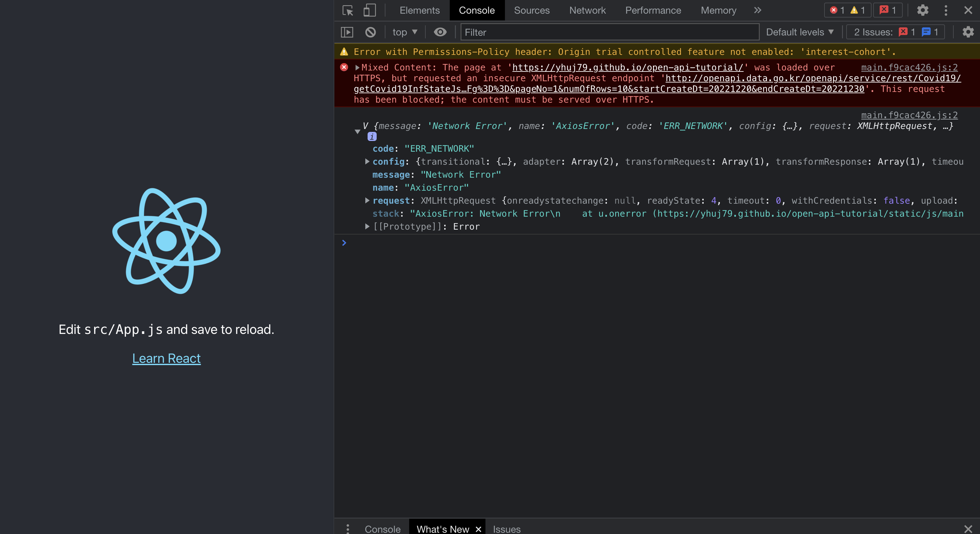Open the Network tab
The width and height of the screenshot is (980, 534).
587,10
